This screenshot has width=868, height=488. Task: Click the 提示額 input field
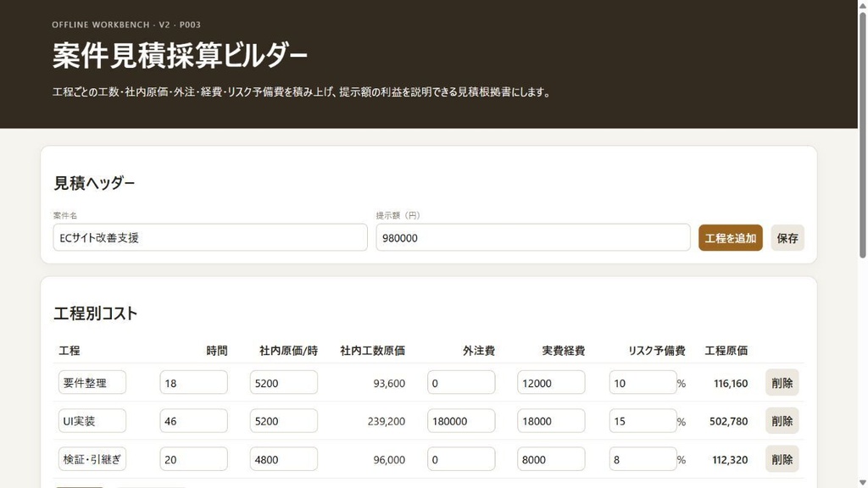point(533,237)
